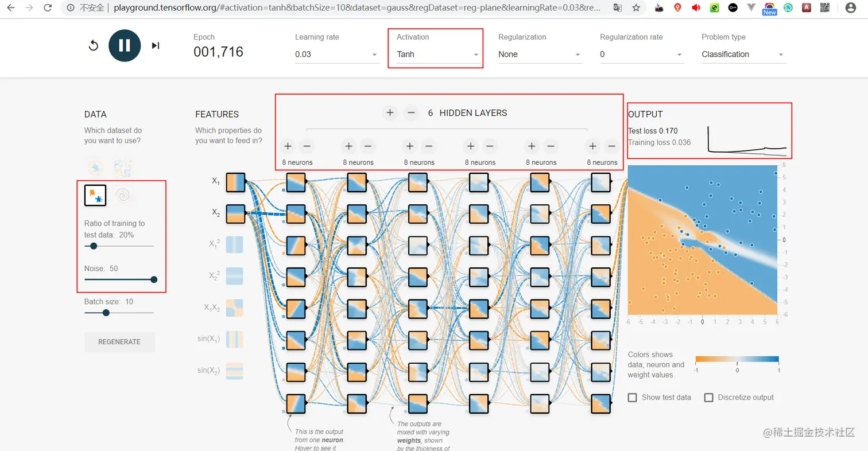The image size is (868, 451).
Task: Check the 'Discretize output' checkbox
Action: [709, 398]
